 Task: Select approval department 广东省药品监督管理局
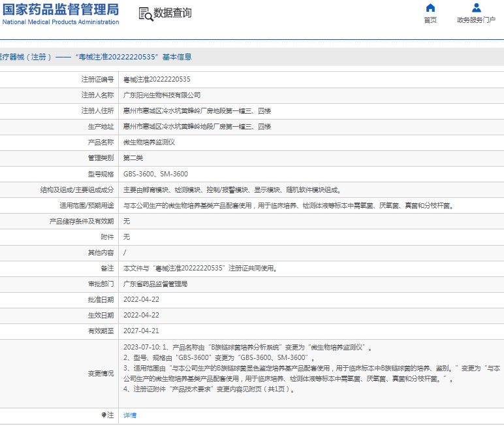155,284
